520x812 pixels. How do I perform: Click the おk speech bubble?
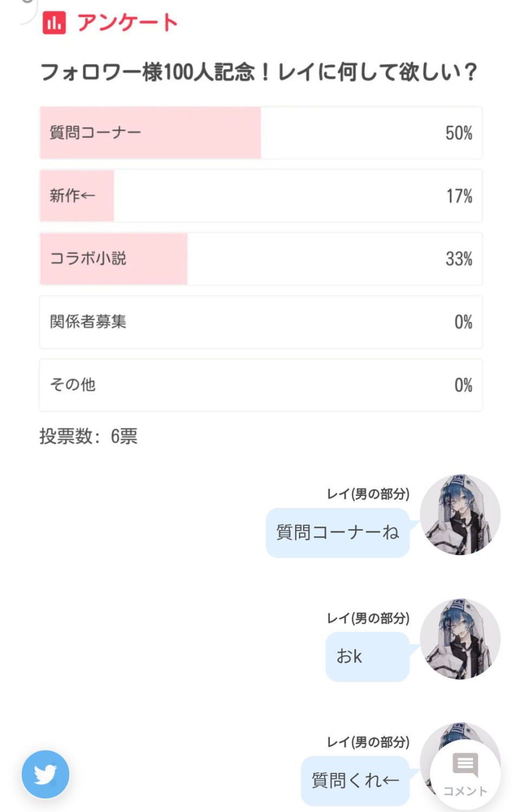pos(367,656)
